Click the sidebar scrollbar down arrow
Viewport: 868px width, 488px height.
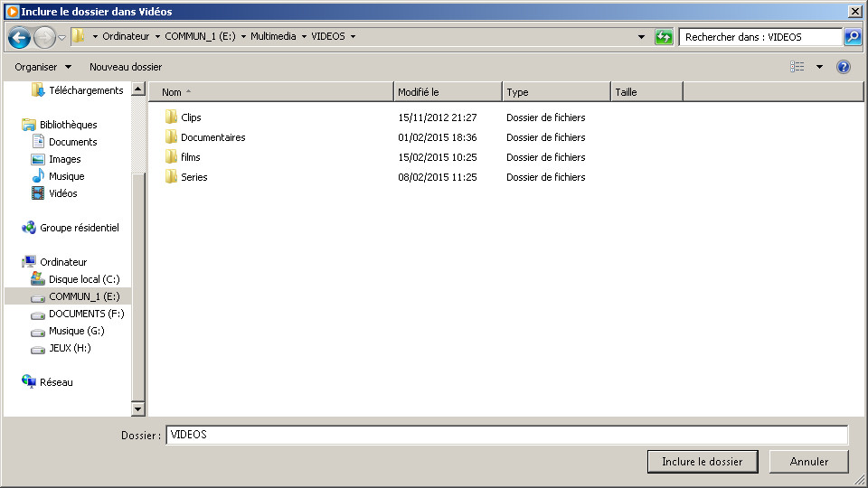point(138,409)
